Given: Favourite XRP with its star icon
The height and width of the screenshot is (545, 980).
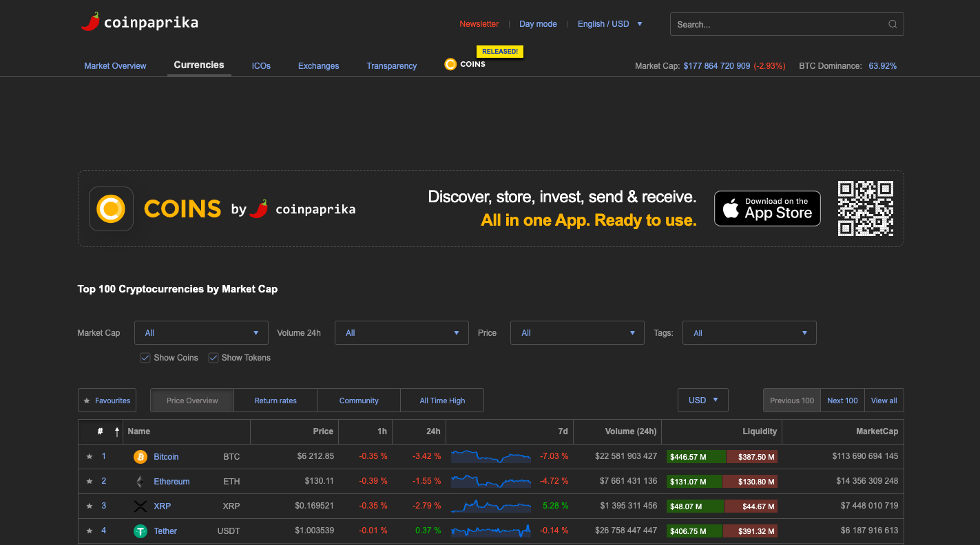Looking at the screenshot, I should click(x=89, y=506).
